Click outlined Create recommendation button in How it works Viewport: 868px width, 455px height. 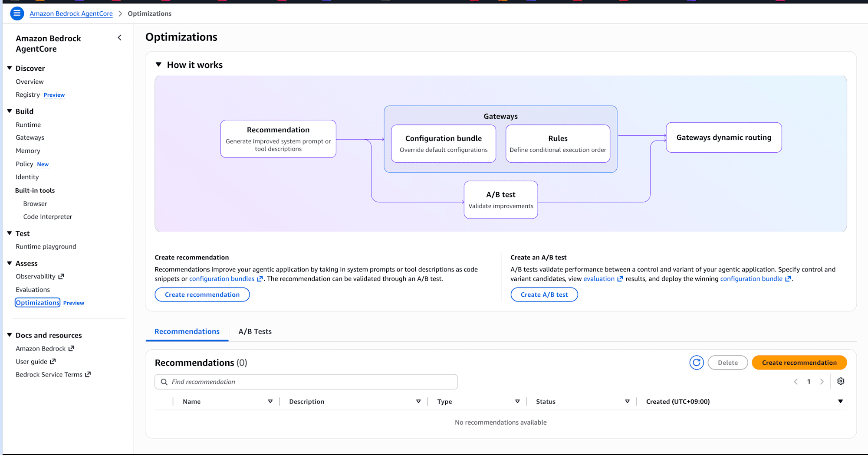[x=202, y=295]
